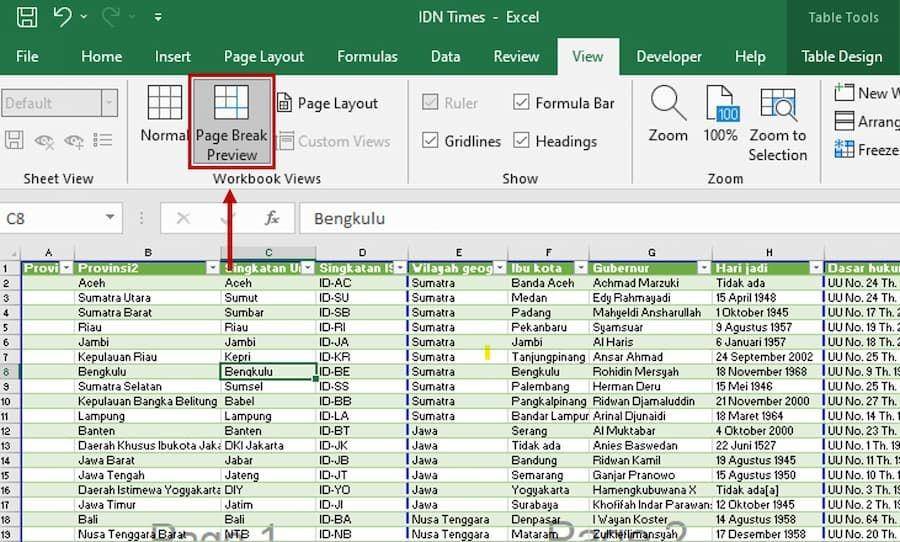900x542 pixels.
Task: Click cell containing 24 September 2002
Action: click(x=768, y=357)
